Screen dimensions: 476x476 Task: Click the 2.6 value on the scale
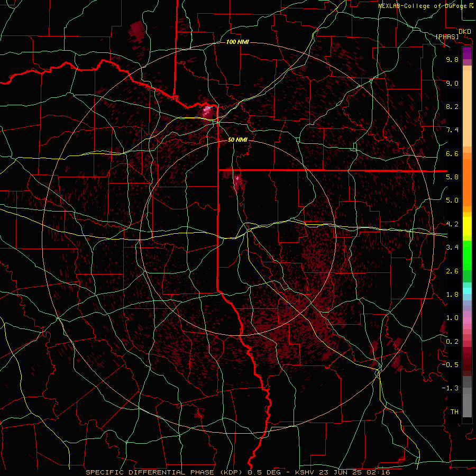[x=452, y=271]
